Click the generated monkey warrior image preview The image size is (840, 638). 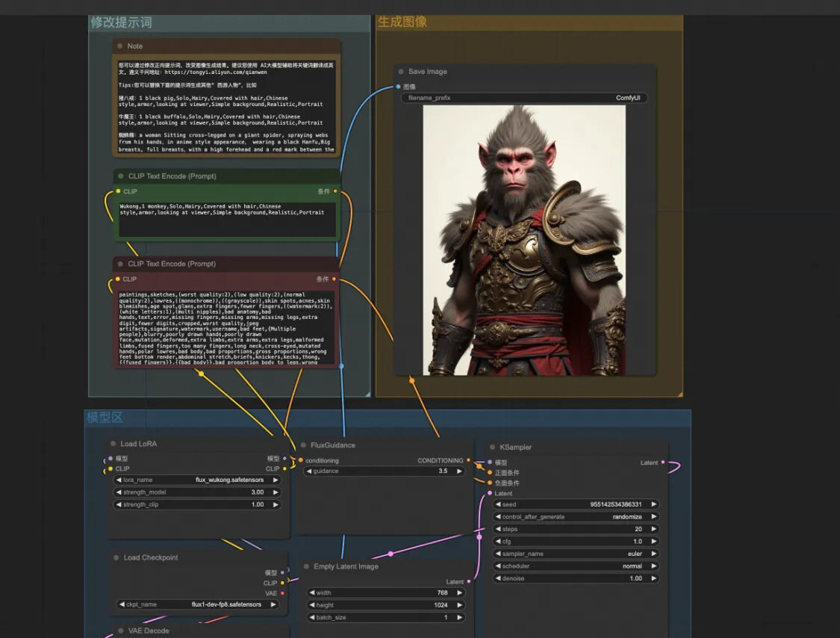pos(524,240)
